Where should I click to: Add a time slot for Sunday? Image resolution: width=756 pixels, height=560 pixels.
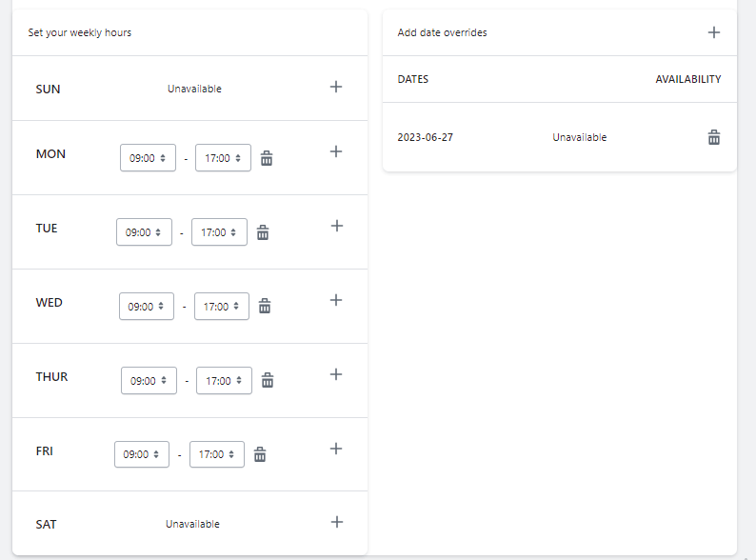click(335, 87)
